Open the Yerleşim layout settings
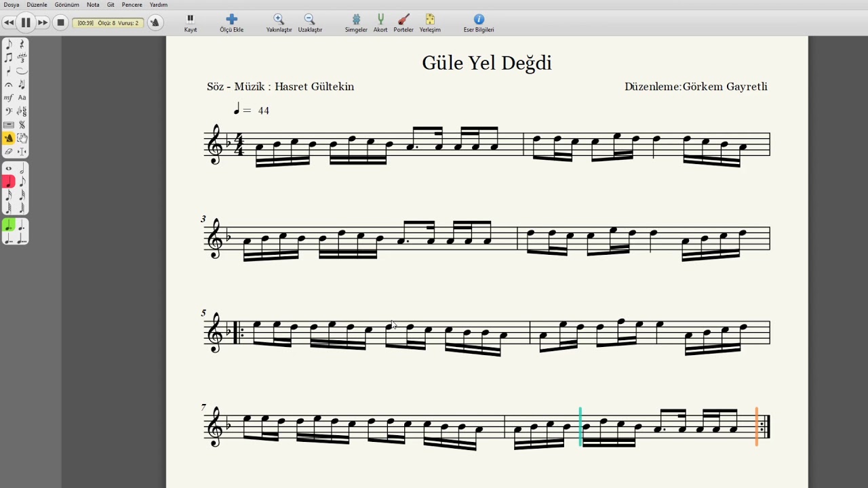 [430, 23]
